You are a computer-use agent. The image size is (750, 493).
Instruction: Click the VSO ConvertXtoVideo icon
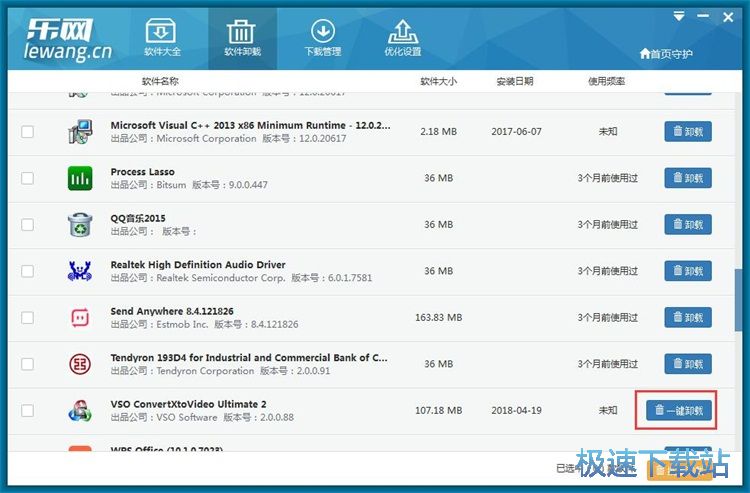coord(79,410)
